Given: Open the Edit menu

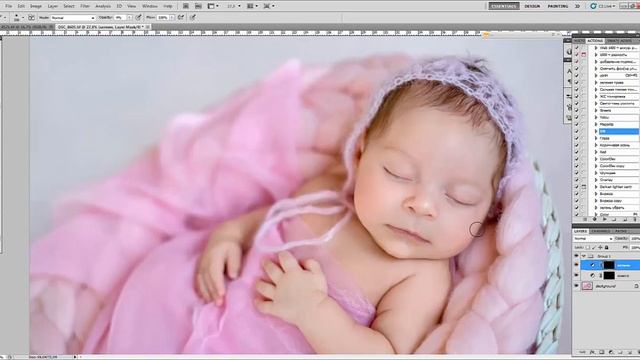Looking at the screenshot, I should (x=21, y=6).
